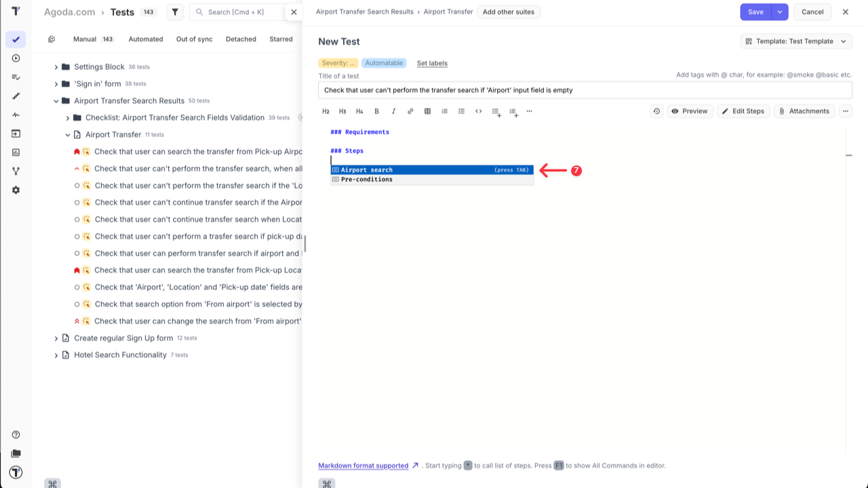The height and width of the screenshot is (488, 868).
Task: Click the code block icon
Action: [x=478, y=111]
